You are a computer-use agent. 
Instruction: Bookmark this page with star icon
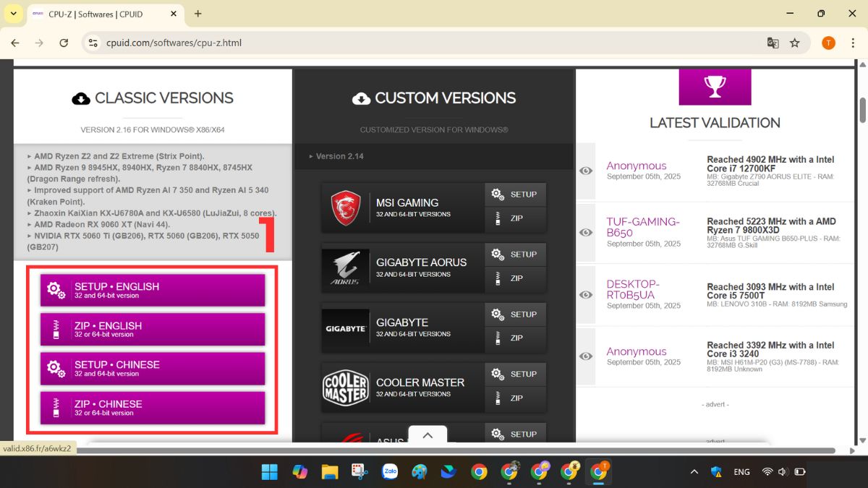pyautogui.click(x=795, y=43)
